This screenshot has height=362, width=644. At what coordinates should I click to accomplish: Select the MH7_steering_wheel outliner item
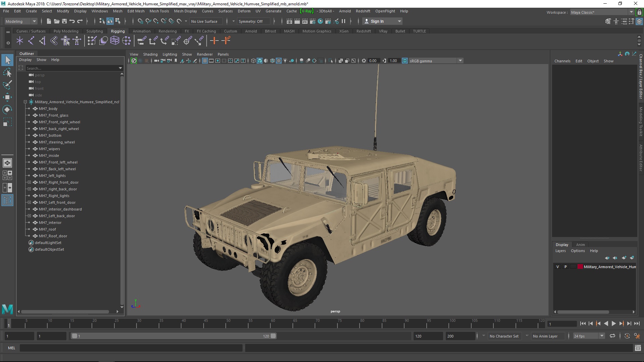click(x=57, y=142)
